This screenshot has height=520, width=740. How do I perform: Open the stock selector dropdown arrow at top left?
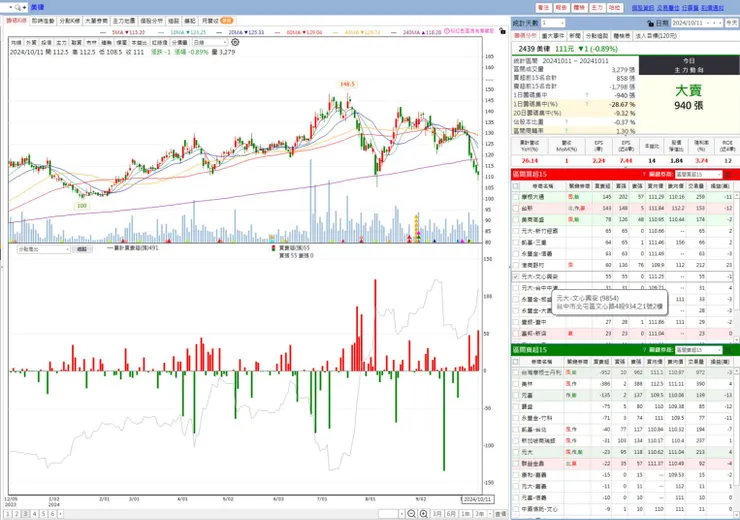pyautogui.click(x=10, y=7)
